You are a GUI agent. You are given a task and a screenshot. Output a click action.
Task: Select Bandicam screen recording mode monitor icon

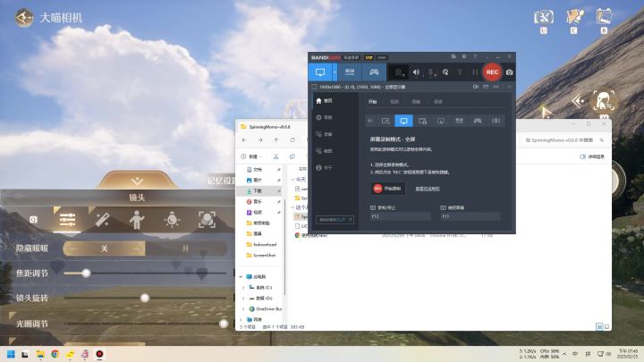click(320, 72)
